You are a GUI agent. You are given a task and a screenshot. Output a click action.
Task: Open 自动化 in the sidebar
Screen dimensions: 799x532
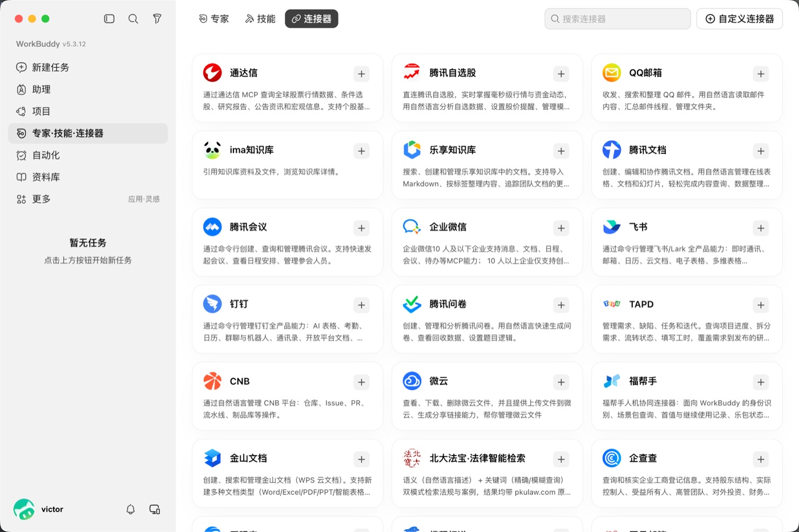click(88, 155)
